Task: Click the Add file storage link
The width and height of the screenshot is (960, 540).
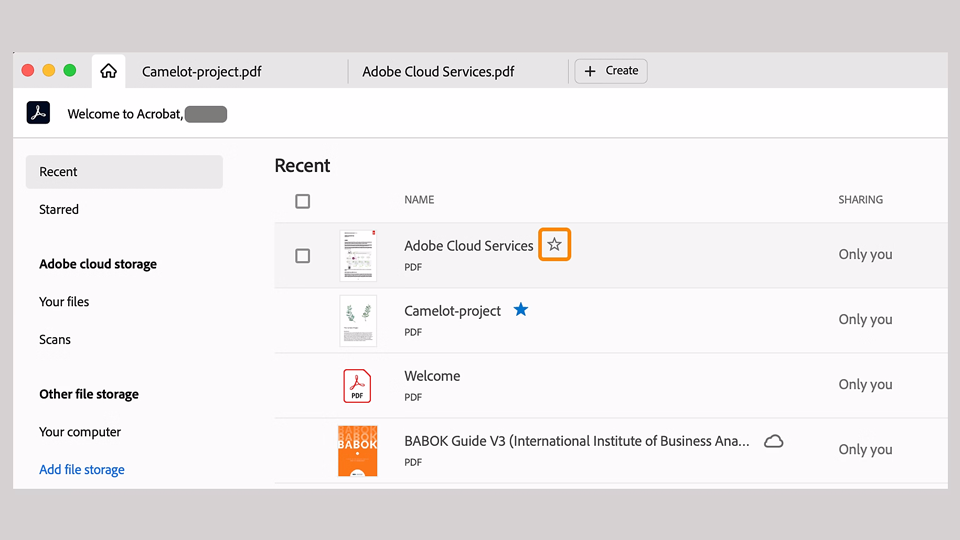Action: tap(82, 470)
